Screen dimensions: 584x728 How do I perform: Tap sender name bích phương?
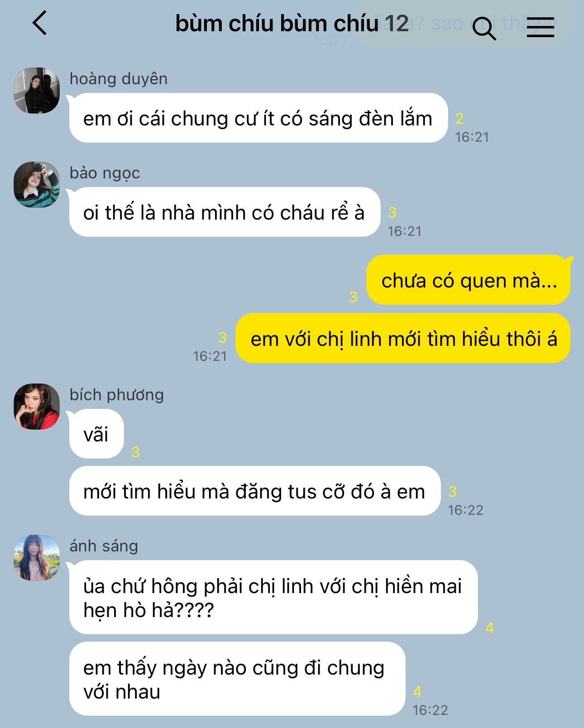click(x=117, y=395)
